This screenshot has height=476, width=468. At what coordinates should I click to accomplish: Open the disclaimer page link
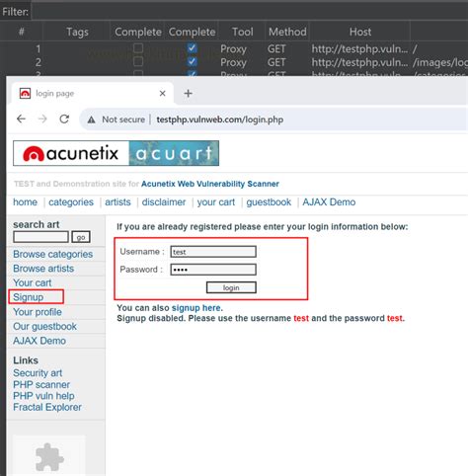(164, 202)
